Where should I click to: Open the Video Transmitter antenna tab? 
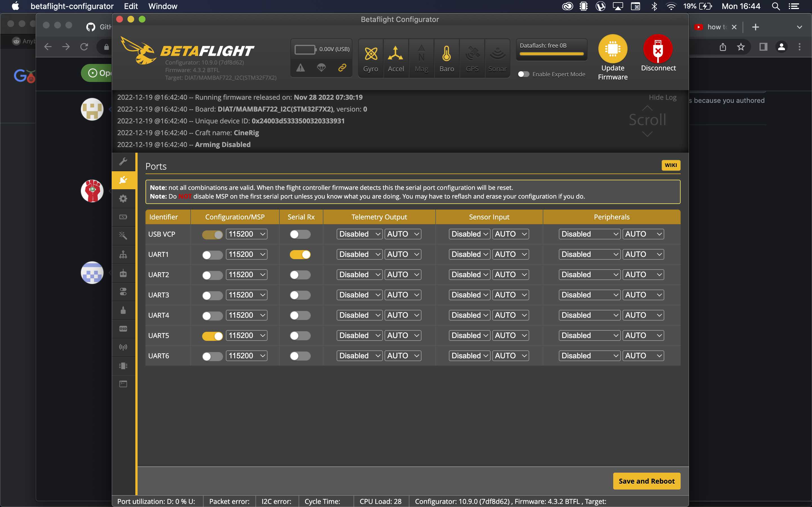(123, 347)
